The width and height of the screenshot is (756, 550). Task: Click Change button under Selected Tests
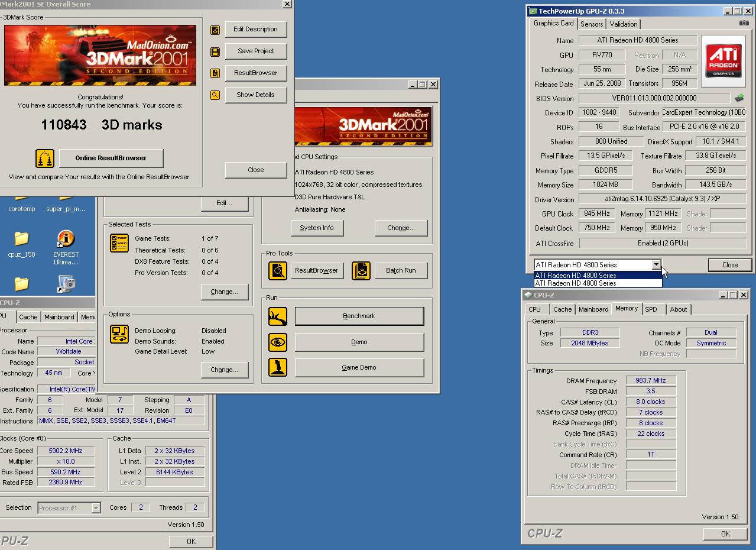[x=224, y=292]
